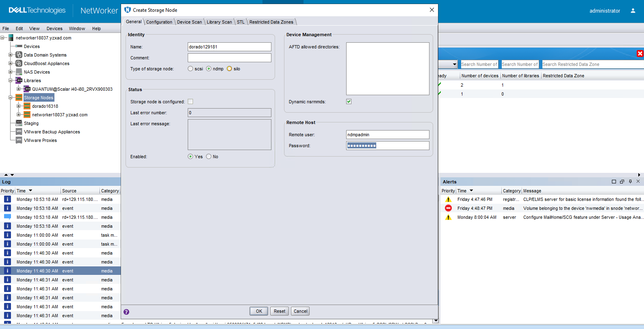Click the red stop alert icon for media row
The height and width of the screenshot is (329, 644).
[448, 208]
